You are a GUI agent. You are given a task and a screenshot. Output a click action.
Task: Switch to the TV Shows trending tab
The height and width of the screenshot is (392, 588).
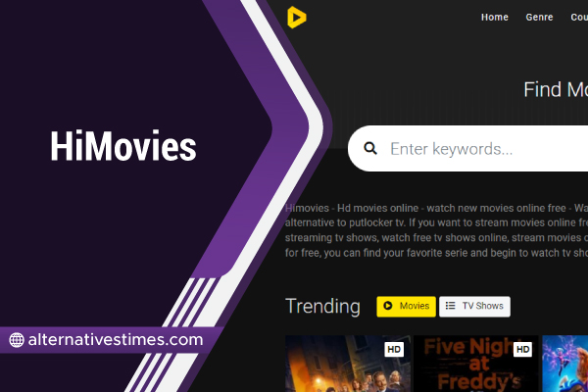point(474,307)
